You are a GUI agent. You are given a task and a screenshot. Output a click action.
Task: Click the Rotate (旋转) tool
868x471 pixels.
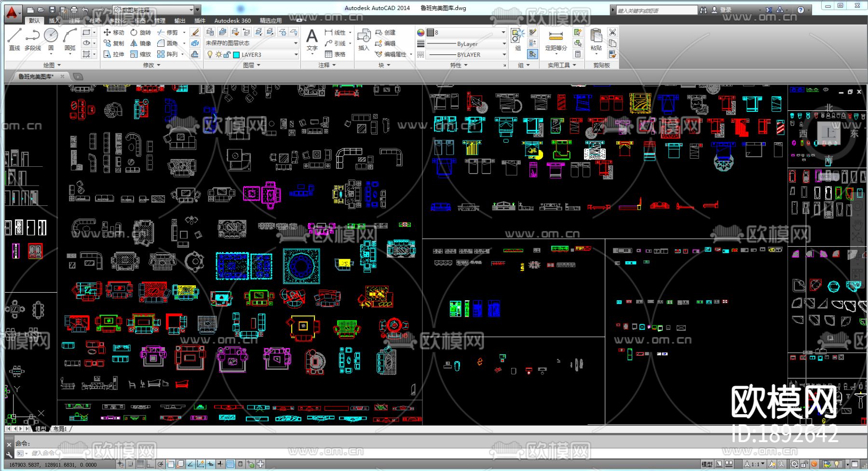(x=140, y=32)
